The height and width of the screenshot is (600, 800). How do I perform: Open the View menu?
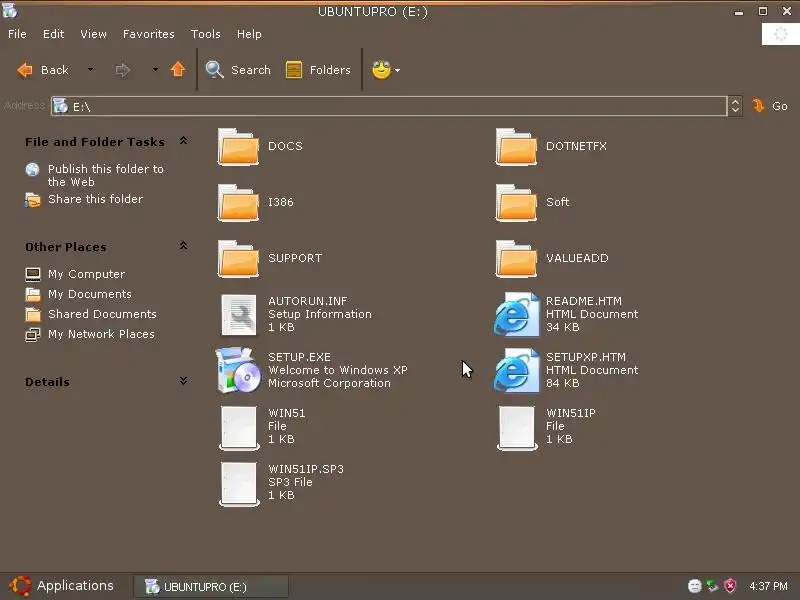point(93,34)
